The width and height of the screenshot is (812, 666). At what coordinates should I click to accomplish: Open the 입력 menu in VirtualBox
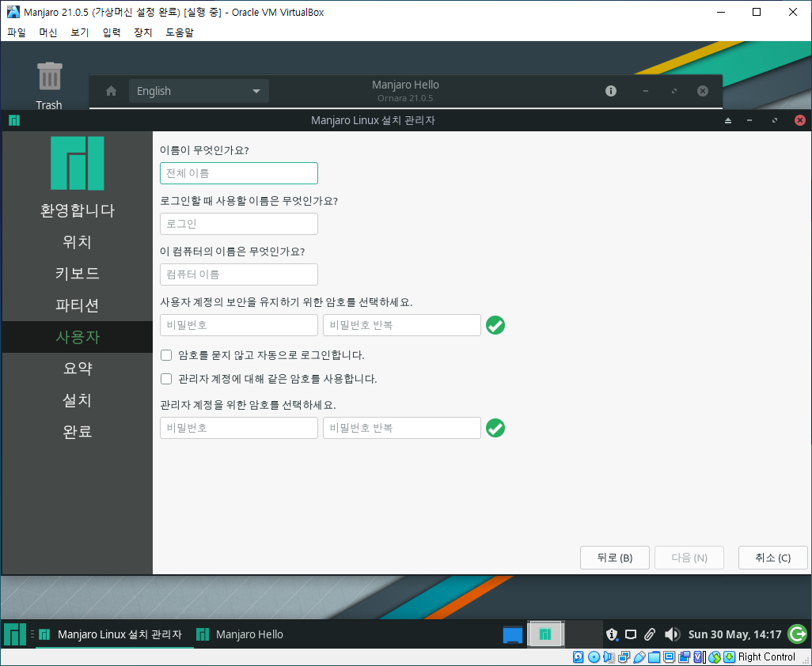click(x=112, y=32)
